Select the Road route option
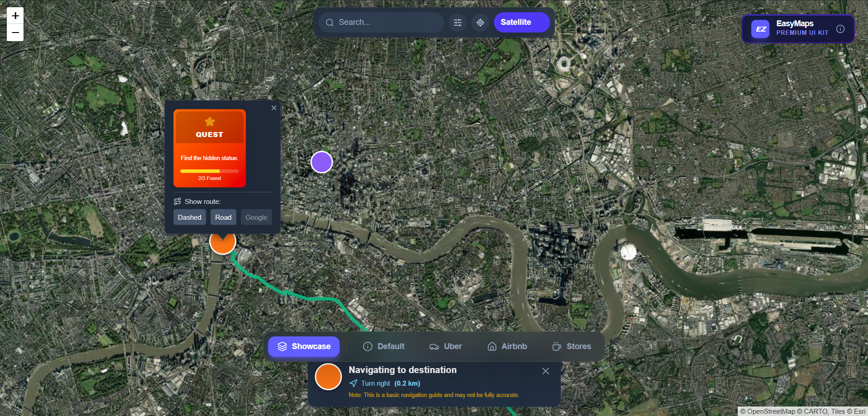This screenshot has width=868, height=416. point(223,217)
